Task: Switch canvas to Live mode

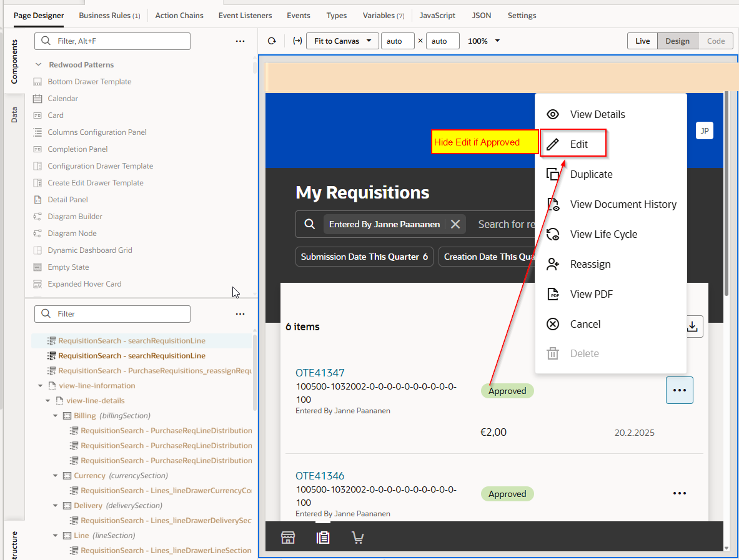Action: pos(642,41)
